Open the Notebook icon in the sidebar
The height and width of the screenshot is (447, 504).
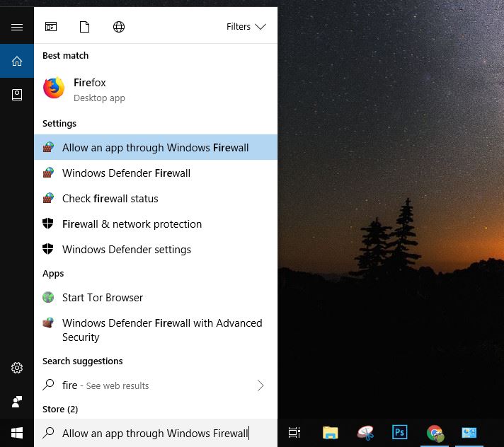[17, 95]
